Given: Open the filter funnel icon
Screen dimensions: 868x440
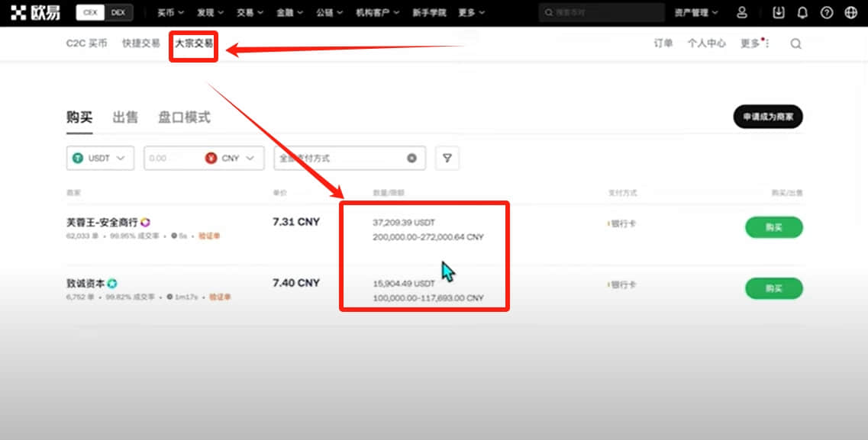Looking at the screenshot, I should pos(447,158).
